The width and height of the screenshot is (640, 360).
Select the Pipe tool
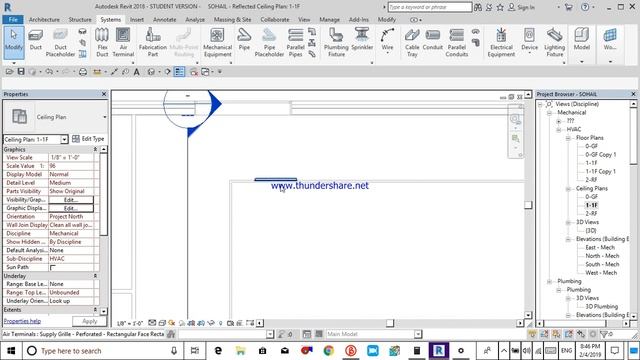click(244, 40)
